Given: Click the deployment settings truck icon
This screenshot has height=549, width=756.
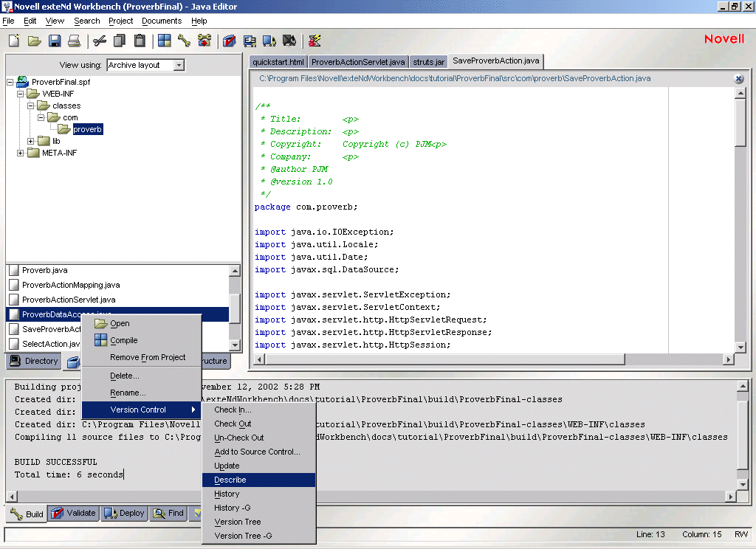Looking at the screenshot, I should pyautogui.click(x=250, y=41).
